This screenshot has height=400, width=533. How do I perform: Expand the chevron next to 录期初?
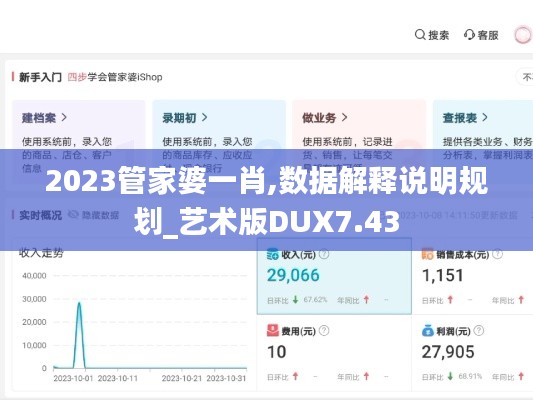click(x=204, y=118)
